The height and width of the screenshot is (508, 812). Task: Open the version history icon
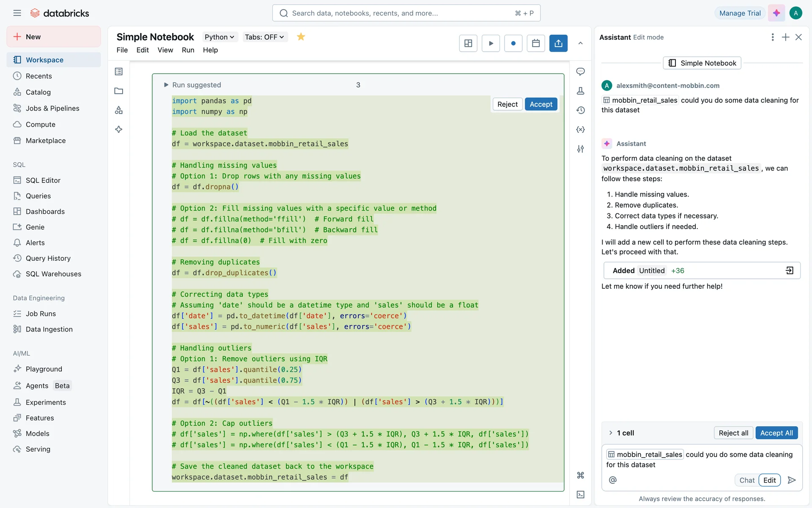pyautogui.click(x=580, y=110)
